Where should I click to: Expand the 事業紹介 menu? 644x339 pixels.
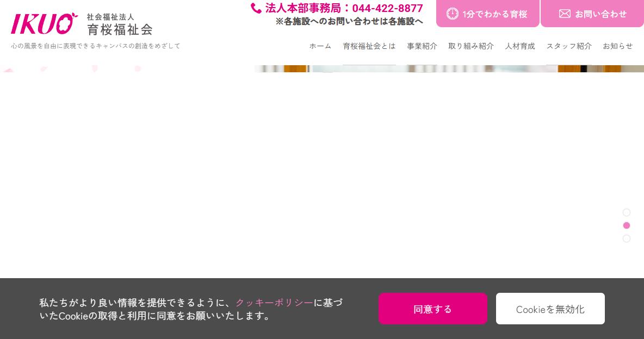[x=422, y=46]
